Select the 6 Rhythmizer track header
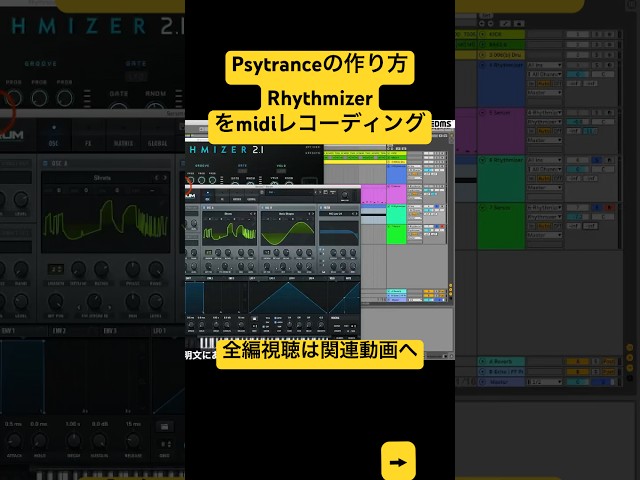The width and height of the screenshot is (640, 480). [501, 179]
